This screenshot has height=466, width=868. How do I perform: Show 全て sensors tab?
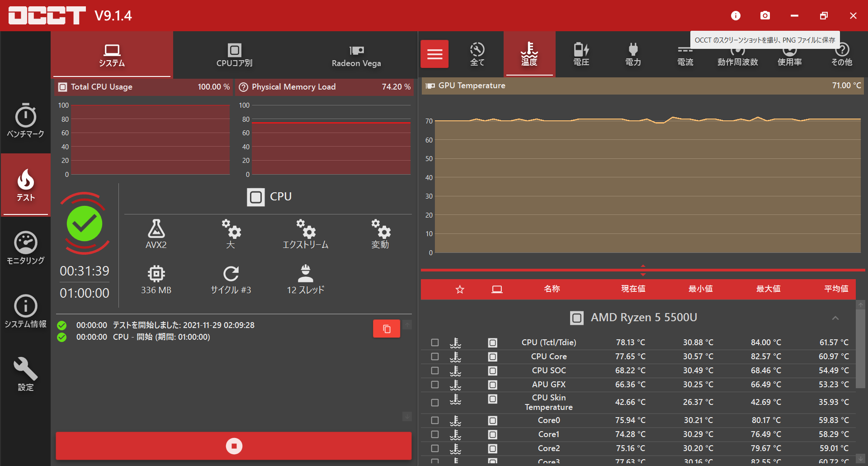[x=477, y=54]
